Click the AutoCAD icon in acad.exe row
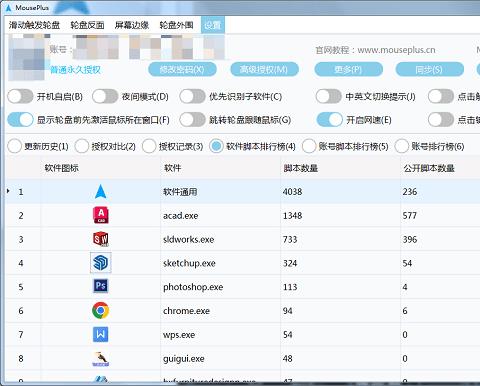Screen dimensions: 480x386 tap(101, 215)
